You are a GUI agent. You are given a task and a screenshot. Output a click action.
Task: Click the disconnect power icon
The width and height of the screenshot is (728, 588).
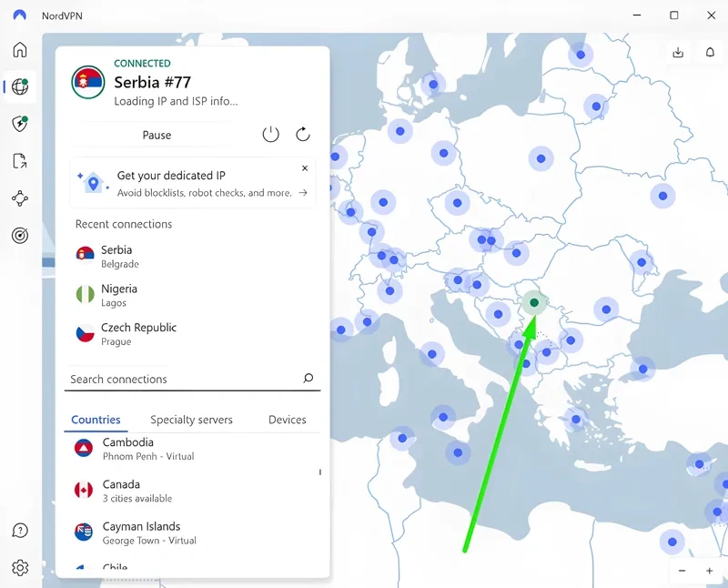pyautogui.click(x=270, y=135)
